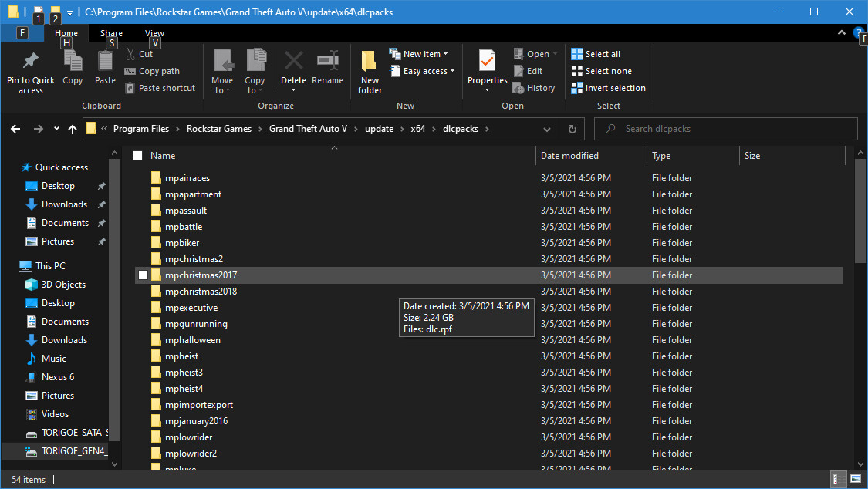The image size is (868, 489).
Task: Collapse the ribbon with the chevron
Action: coord(842,32)
